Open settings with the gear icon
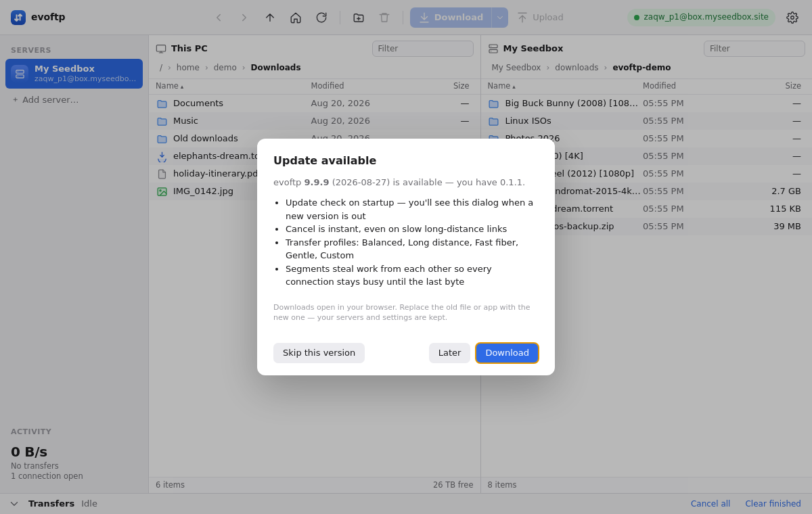Image resolution: width=812 pixels, height=514 pixels. pyautogui.click(x=792, y=18)
